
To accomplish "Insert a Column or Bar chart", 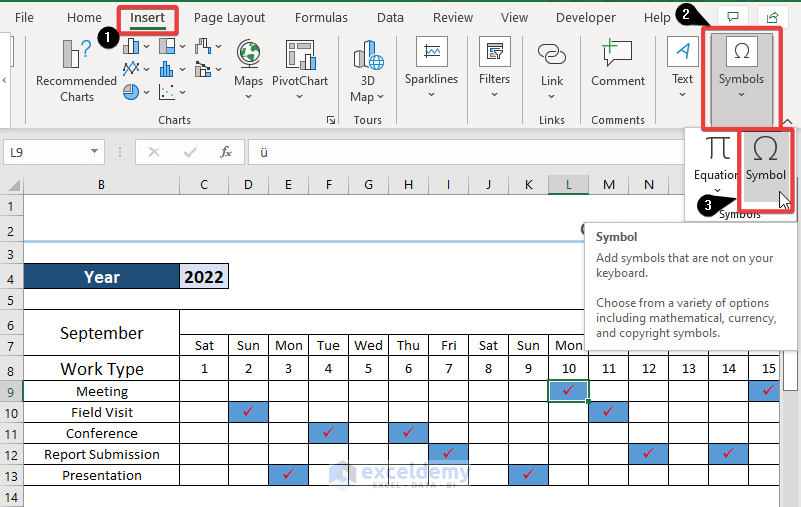I will point(131,47).
